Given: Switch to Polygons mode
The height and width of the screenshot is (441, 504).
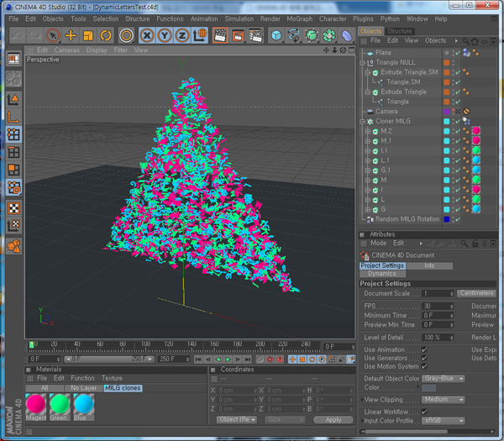Looking at the screenshot, I should [13, 170].
